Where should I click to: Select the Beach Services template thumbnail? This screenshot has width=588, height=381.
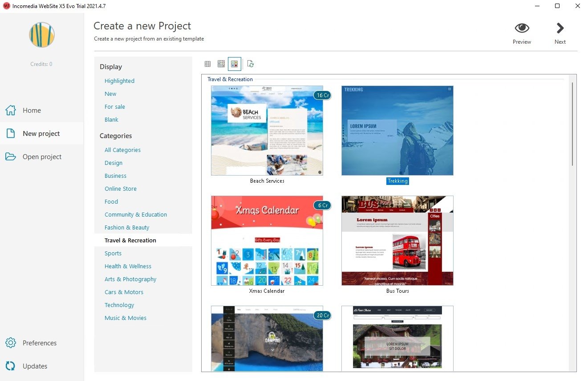click(267, 131)
